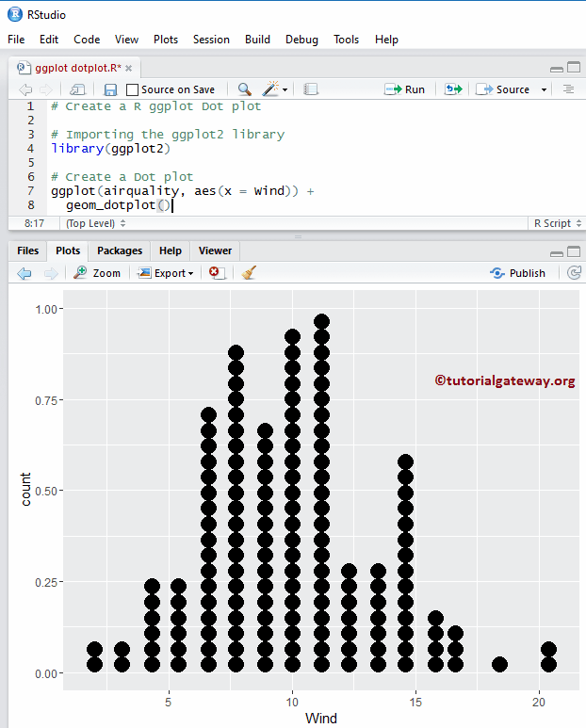This screenshot has height=728, width=586.
Task: Select ggplot dotplot.R document tab
Action: point(73,68)
